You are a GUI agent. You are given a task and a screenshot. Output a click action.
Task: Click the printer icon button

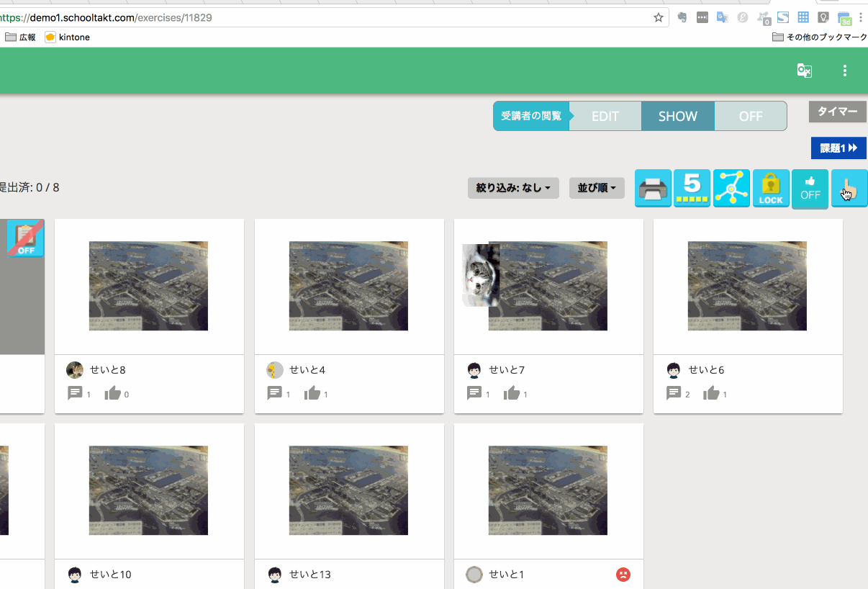pyautogui.click(x=653, y=189)
